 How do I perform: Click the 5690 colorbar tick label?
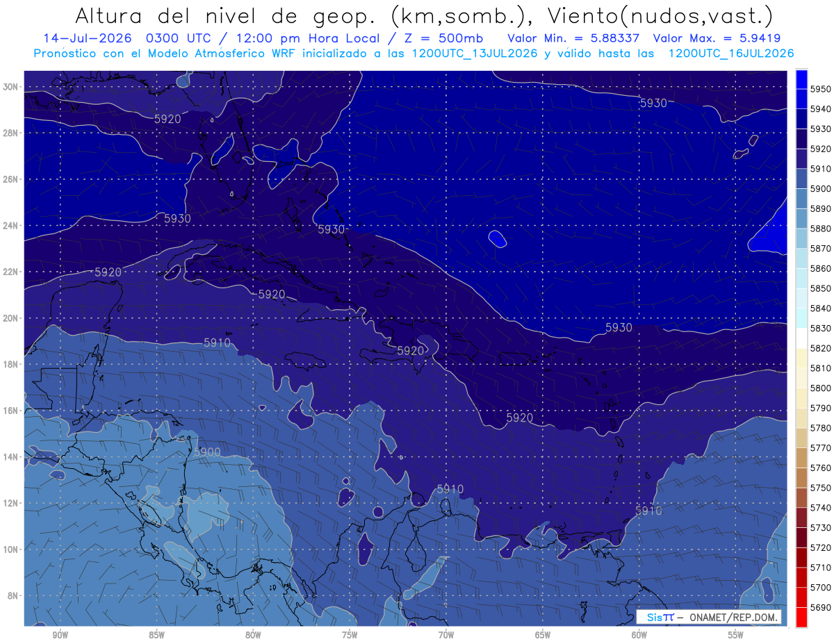point(821,607)
